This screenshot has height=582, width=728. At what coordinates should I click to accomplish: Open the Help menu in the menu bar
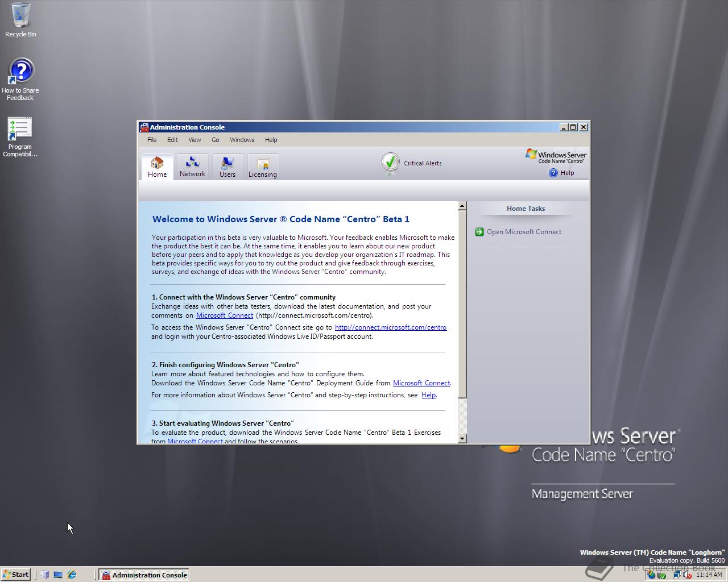271,140
